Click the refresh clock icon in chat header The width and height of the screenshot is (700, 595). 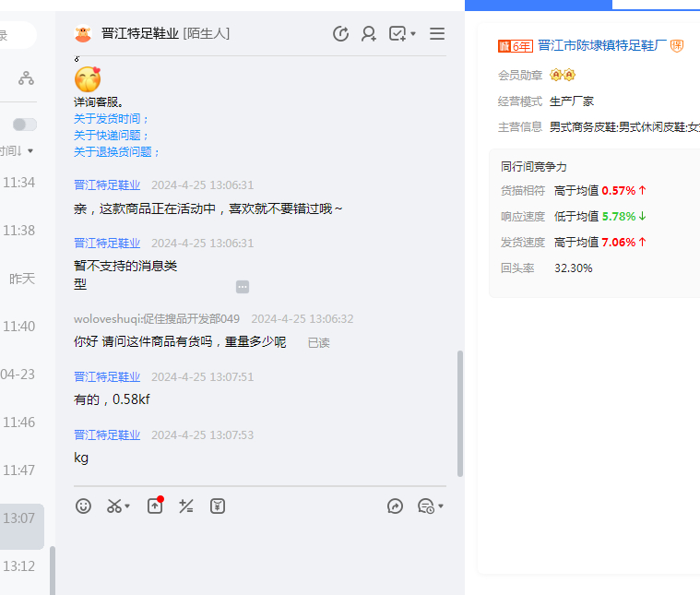coord(340,34)
